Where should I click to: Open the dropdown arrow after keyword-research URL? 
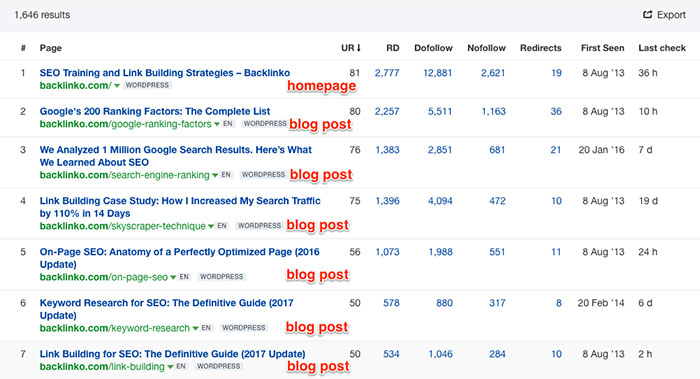click(195, 329)
